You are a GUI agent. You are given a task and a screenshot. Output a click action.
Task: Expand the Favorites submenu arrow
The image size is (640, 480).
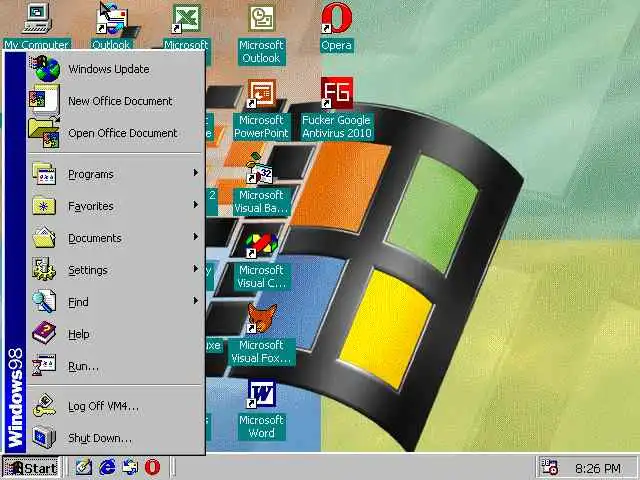(196, 205)
